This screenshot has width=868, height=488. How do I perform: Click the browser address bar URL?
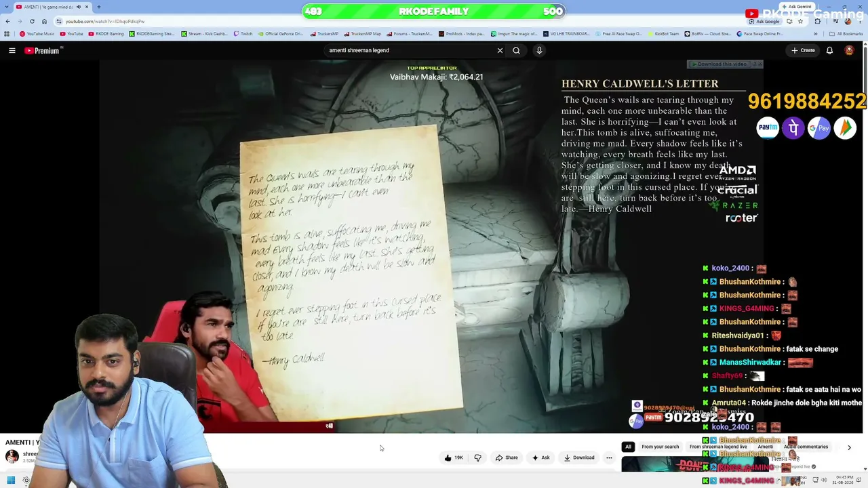click(104, 21)
